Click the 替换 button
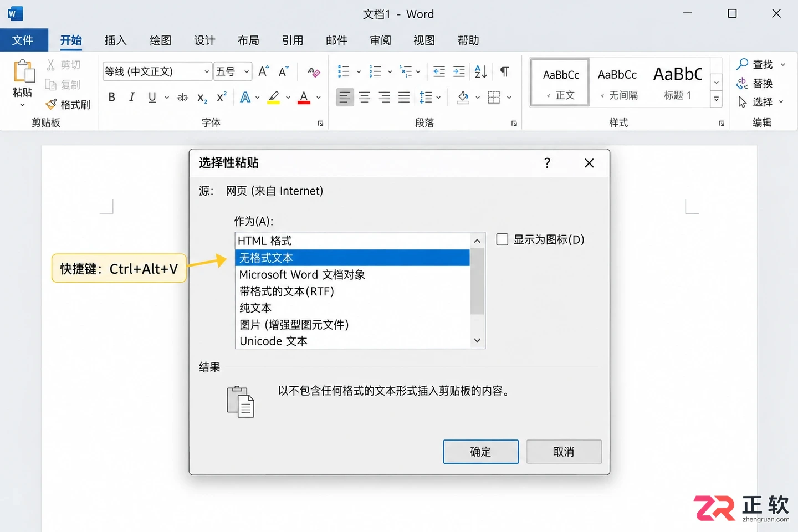Screen dimensions: 798x532 [755, 84]
